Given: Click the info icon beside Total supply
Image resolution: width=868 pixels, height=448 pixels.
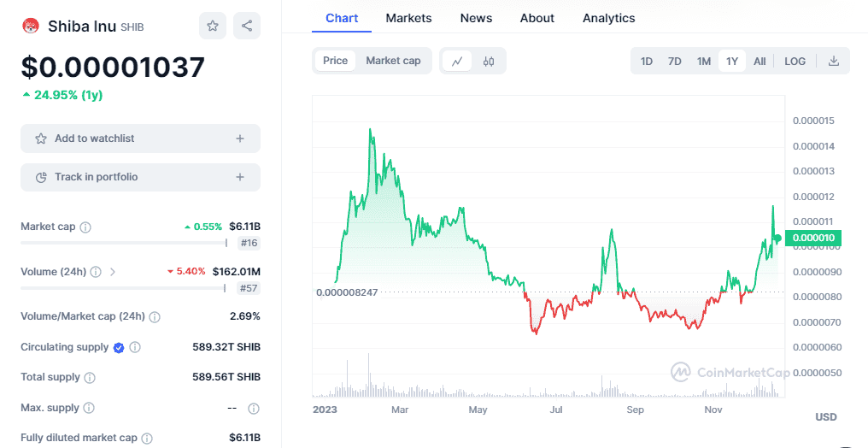Looking at the screenshot, I should click(x=90, y=378).
